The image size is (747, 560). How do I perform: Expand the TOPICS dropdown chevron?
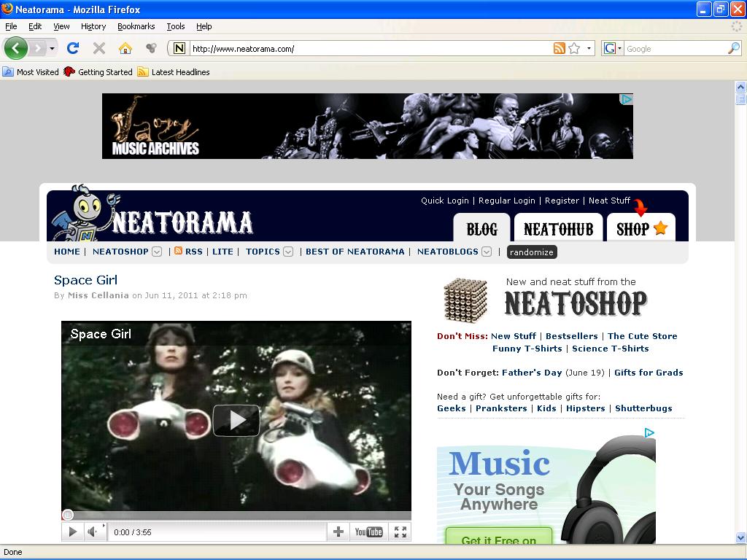tap(288, 252)
